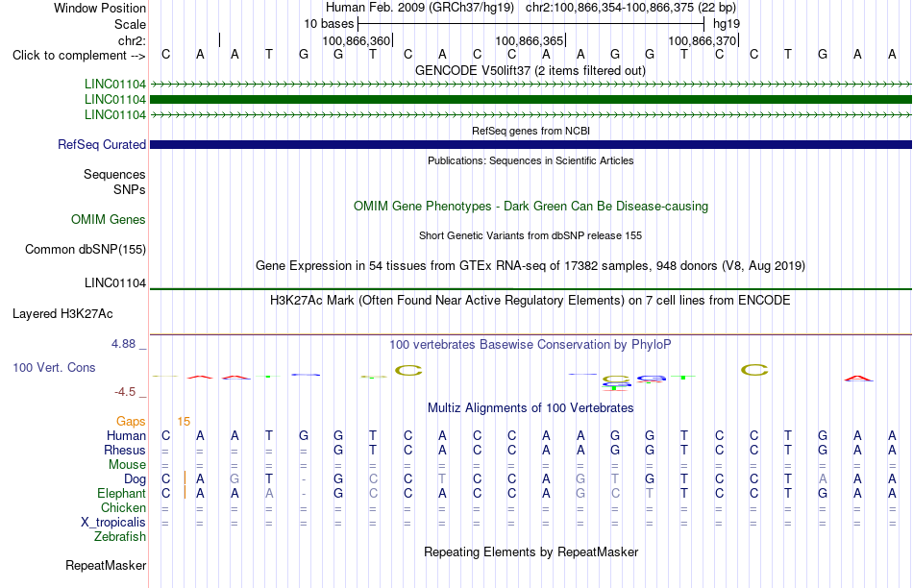This screenshot has height=588, width=913.
Task: Click the 4.88 PhyloP upper limit
Action: pyautogui.click(x=123, y=344)
